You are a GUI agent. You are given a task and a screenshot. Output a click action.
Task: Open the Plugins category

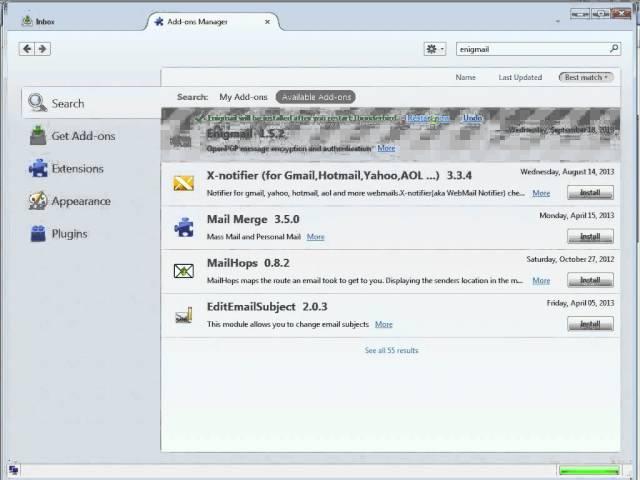click(x=91, y=234)
